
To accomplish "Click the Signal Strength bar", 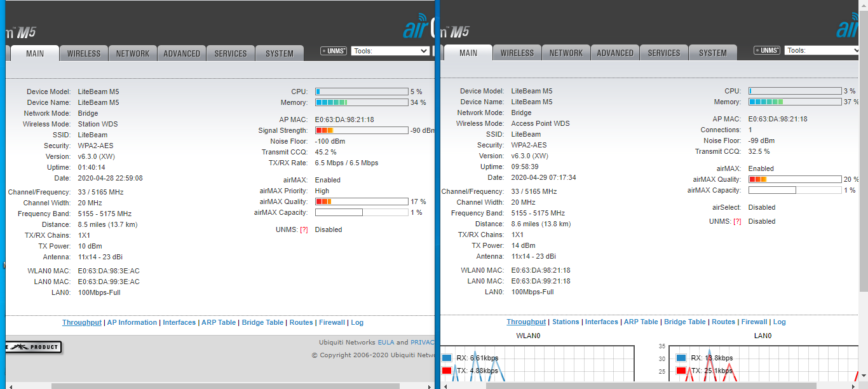I will [362, 130].
